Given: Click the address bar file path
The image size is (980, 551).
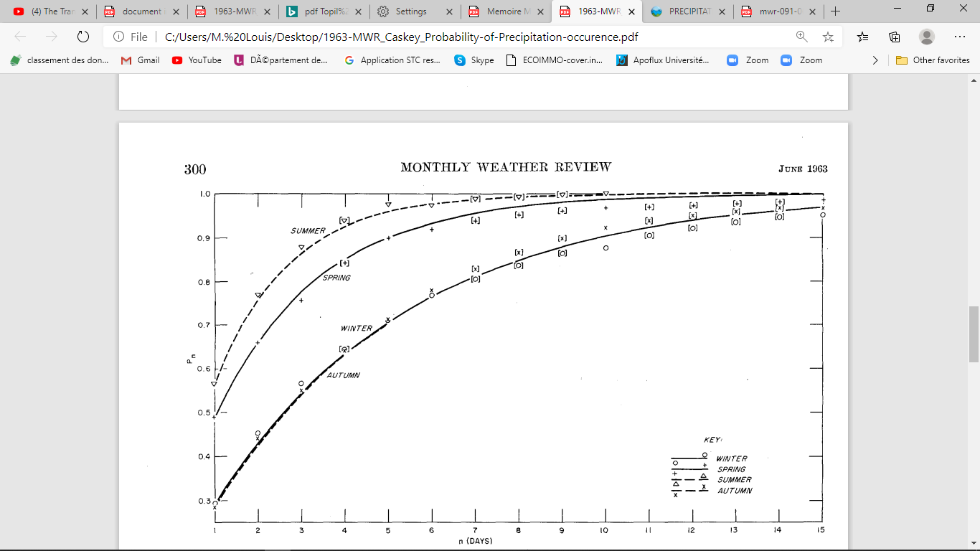Looking at the screenshot, I should (x=401, y=37).
